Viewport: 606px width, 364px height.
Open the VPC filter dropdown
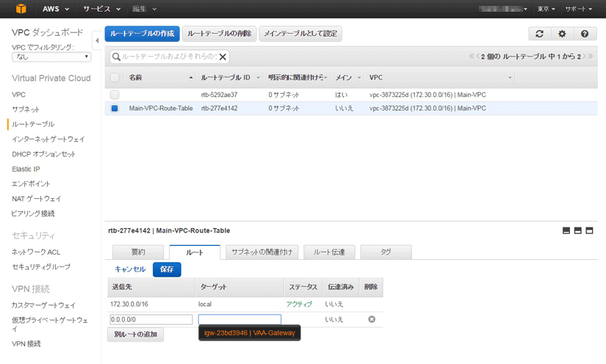click(x=51, y=57)
